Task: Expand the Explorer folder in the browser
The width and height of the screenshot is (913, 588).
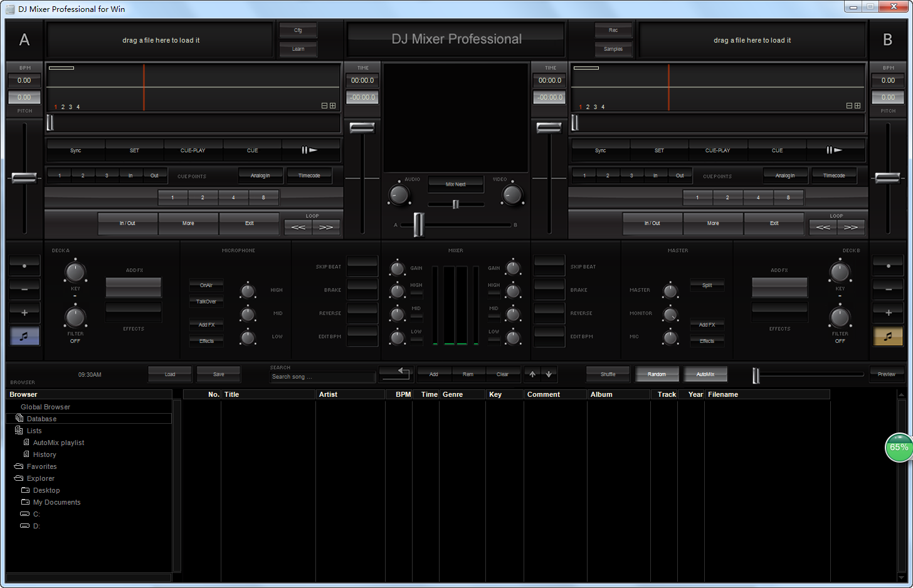Action: 40,478
